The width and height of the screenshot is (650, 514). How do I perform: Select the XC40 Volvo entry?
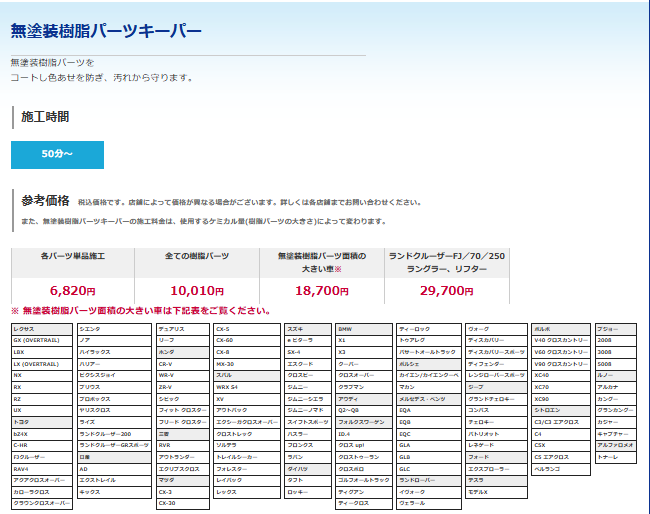click(x=561, y=375)
